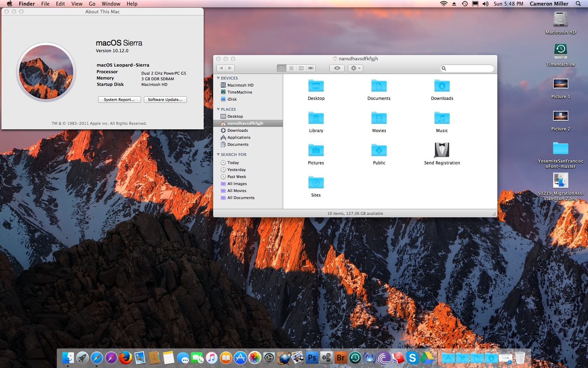This screenshot has width=588, height=368.
Task: Open Firefox in the Dock
Action: [x=125, y=358]
